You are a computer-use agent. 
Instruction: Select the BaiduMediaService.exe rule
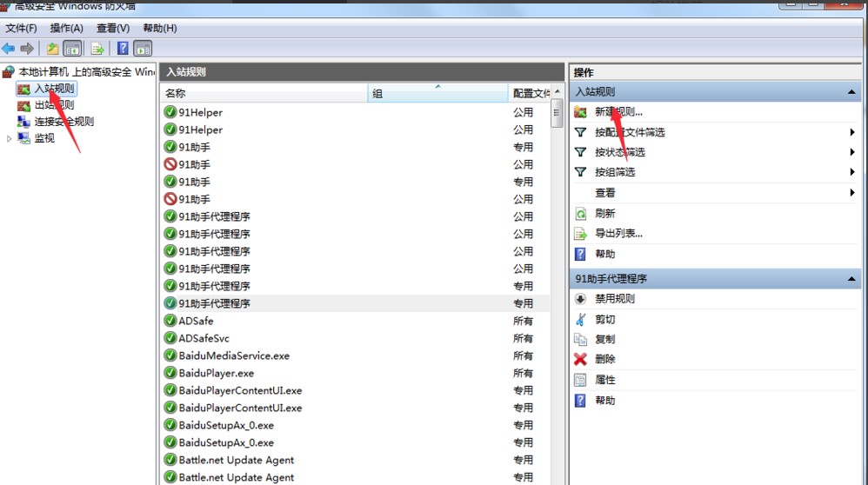click(x=355, y=355)
